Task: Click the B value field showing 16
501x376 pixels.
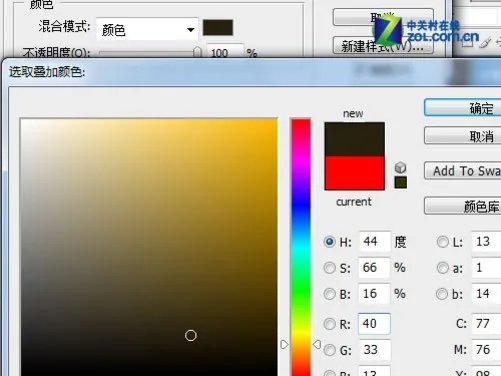Action: 374,294
